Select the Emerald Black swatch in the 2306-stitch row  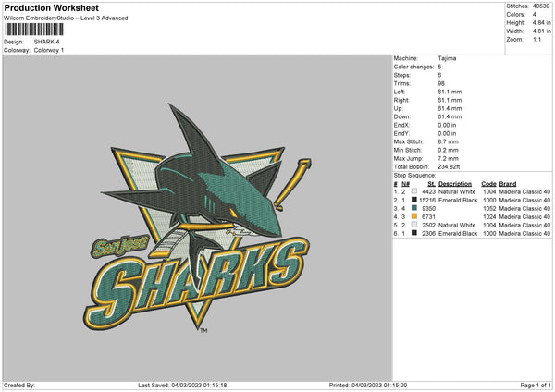click(x=413, y=233)
